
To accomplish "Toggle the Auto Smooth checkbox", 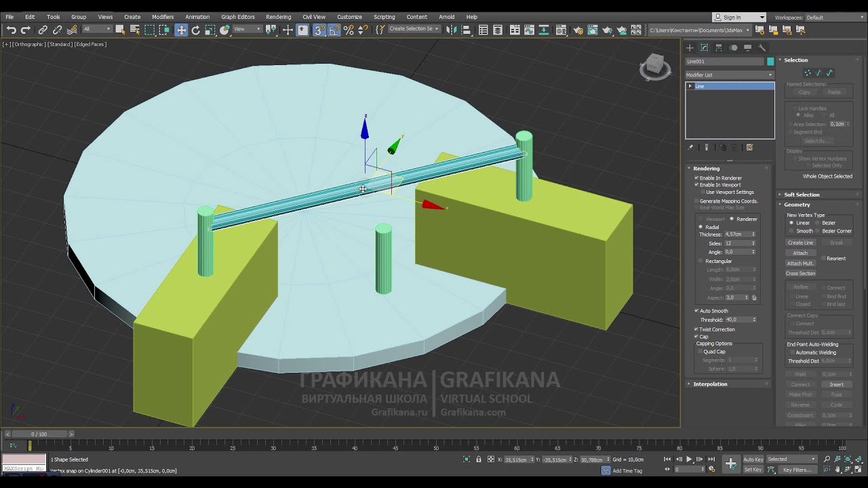I will [696, 311].
